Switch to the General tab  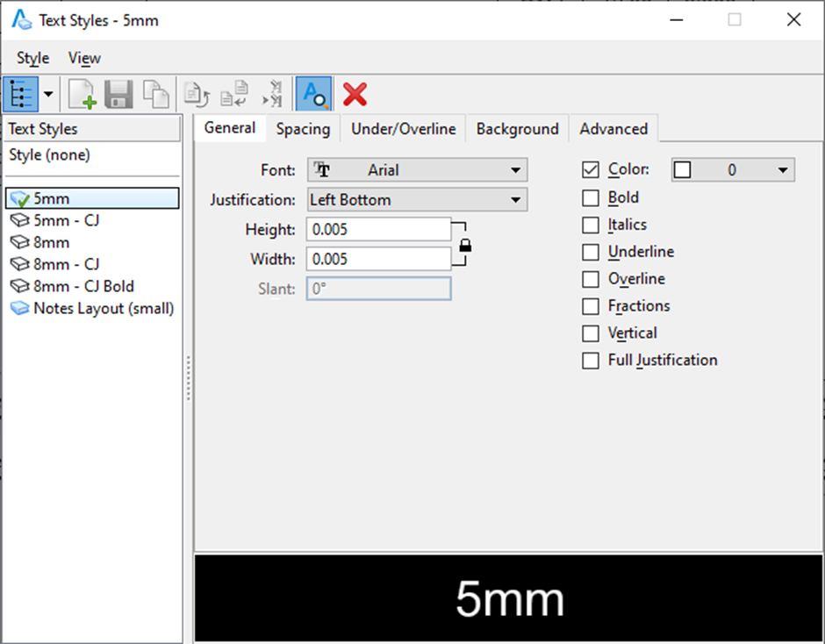[x=230, y=128]
